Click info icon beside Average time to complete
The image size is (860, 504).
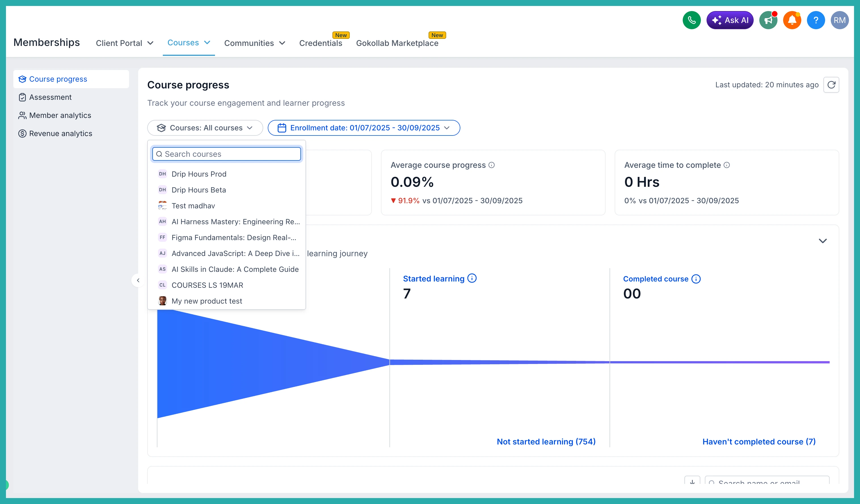tap(727, 165)
